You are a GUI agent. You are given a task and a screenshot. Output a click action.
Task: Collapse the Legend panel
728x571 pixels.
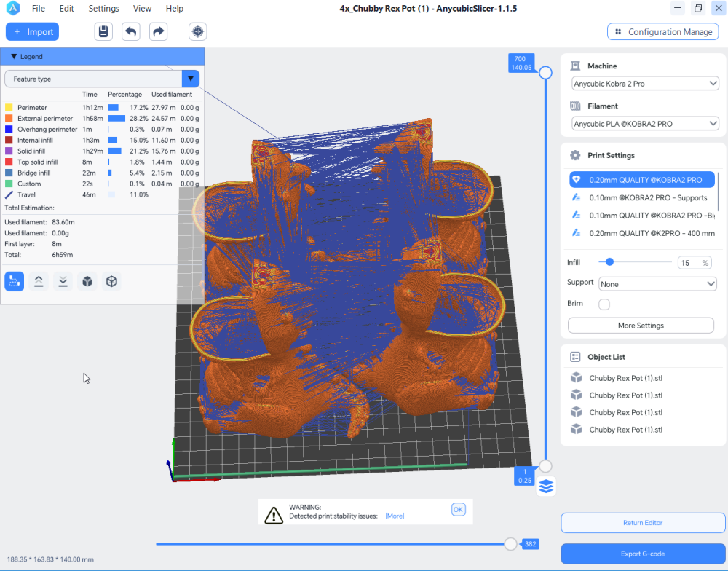(x=14, y=56)
